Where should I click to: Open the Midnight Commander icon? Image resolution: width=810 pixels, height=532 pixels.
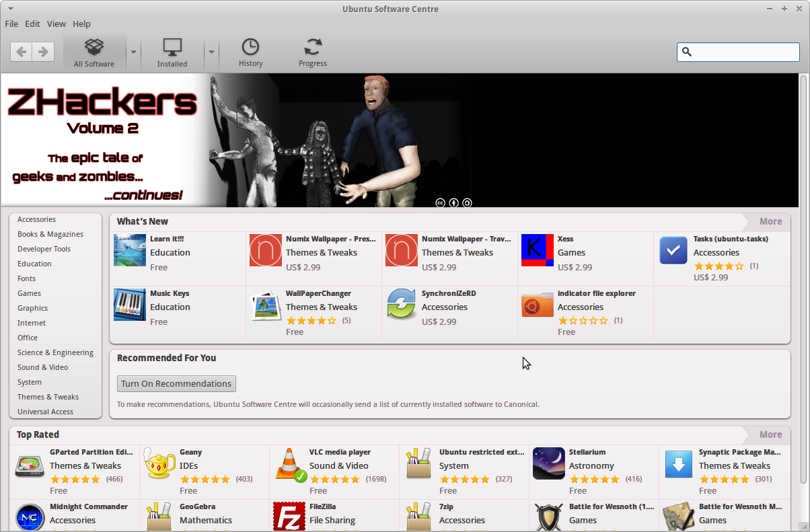tap(30, 517)
